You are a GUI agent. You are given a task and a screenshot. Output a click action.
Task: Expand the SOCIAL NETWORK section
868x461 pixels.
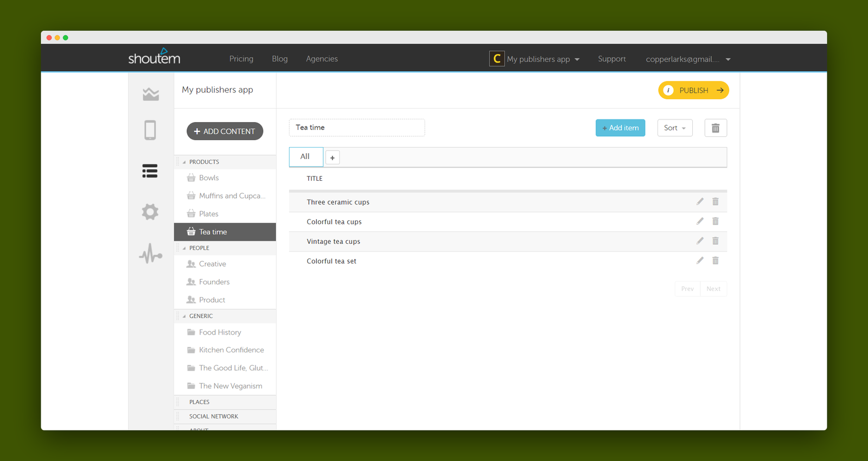[225, 416]
